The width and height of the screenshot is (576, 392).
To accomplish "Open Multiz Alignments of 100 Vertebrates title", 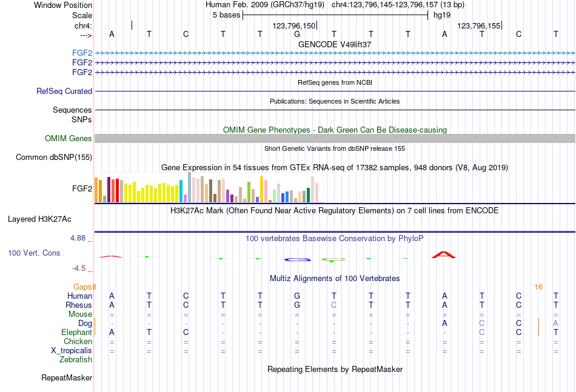I will [335, 279].
